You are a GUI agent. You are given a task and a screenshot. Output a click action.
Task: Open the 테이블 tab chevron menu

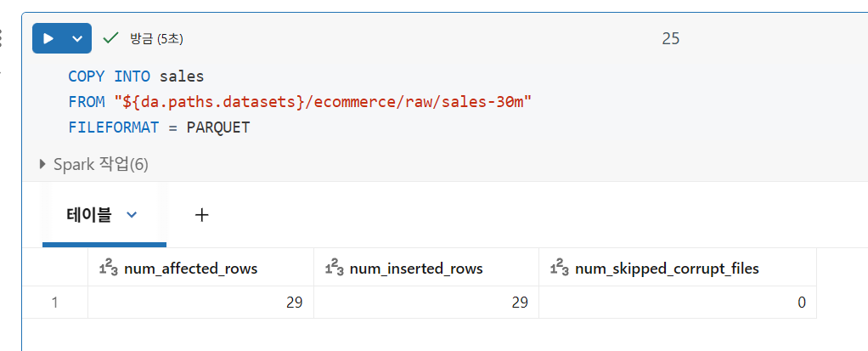click(131, 215)
